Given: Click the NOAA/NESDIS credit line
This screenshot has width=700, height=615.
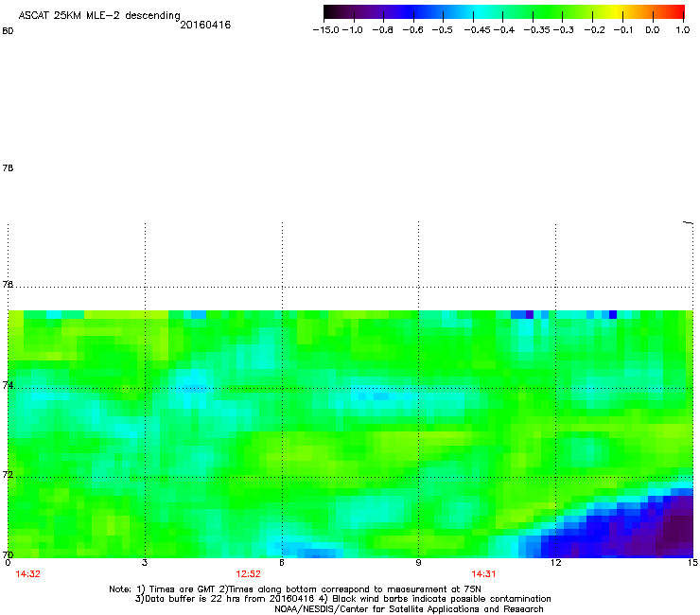Looking at the screenshot, I should (x=409, y=609).
